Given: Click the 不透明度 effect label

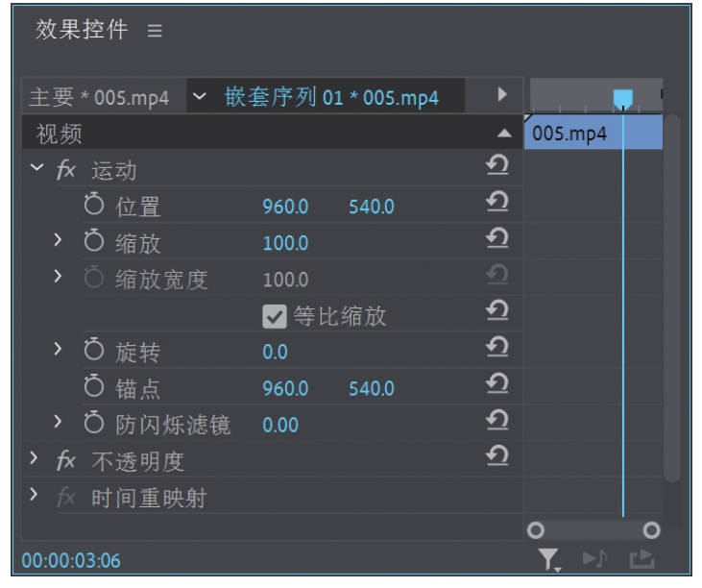Looking at the screenshot, I should click(x=138, y=461).
